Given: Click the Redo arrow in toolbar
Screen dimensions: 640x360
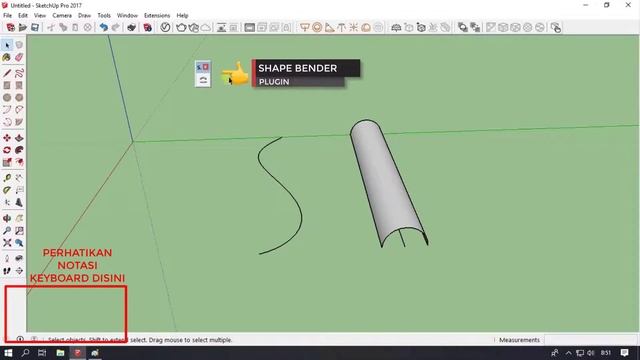Looking at the screenshot, I should (x=116, y=27).
